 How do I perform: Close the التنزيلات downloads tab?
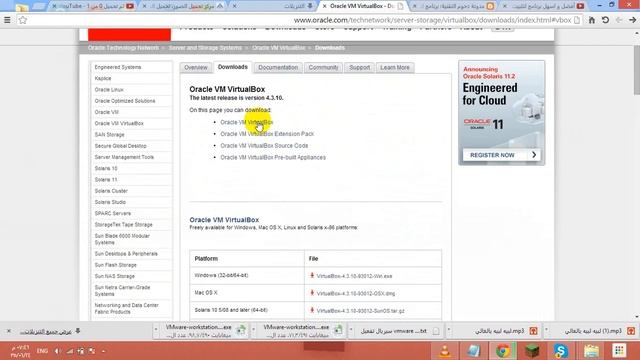(234, 6)
